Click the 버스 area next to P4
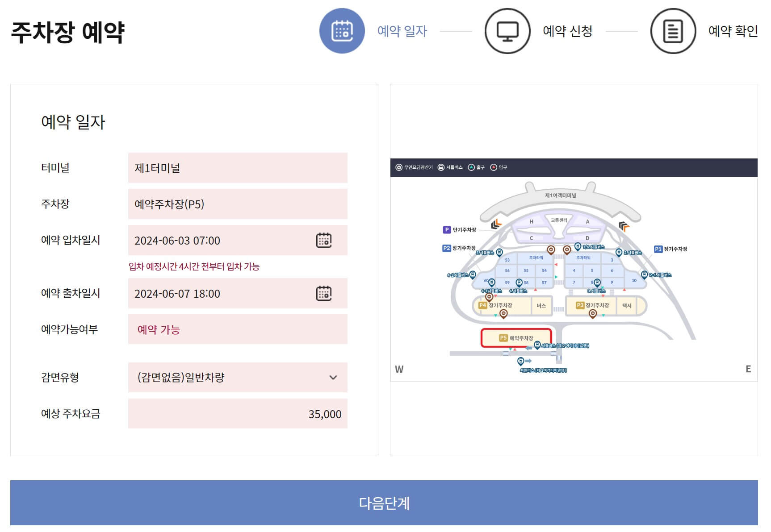Image resolution: width=771 pixels, height=532 pixels. pyautogui.click(x=541, y=306)
